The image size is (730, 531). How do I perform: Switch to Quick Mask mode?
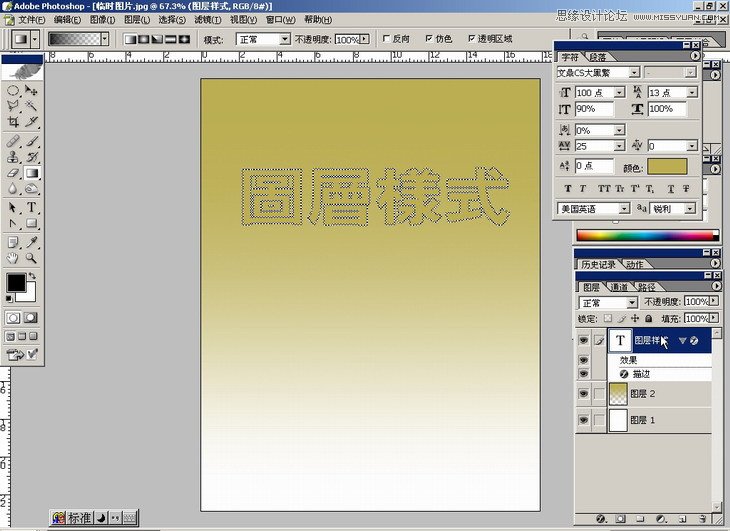point(31,318)
